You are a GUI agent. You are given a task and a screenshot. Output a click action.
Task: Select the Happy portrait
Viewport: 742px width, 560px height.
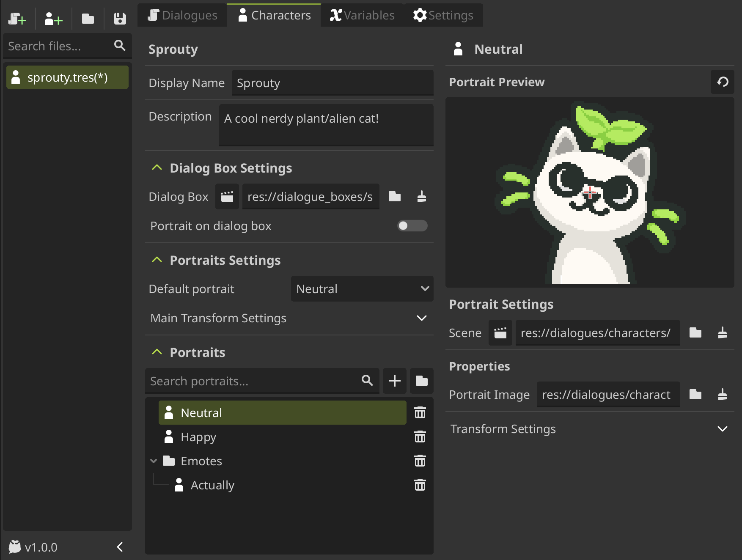click(x=198, y=437)
